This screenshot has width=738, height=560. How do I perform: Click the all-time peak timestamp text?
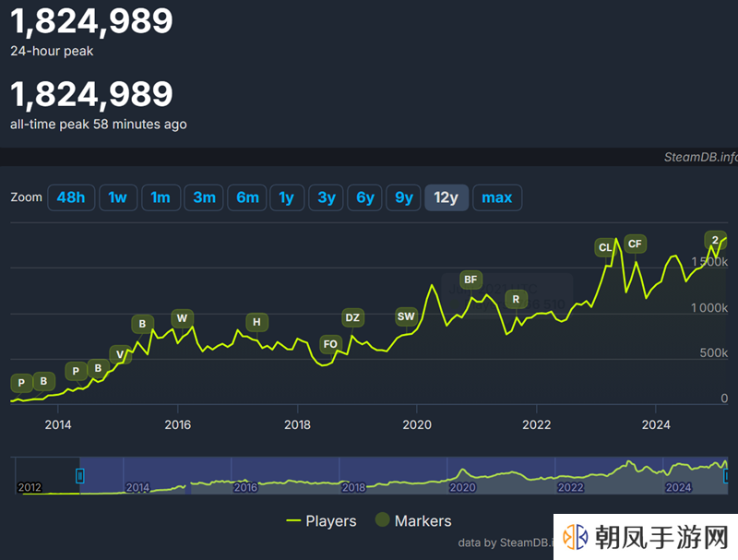(x=99, y=125)
